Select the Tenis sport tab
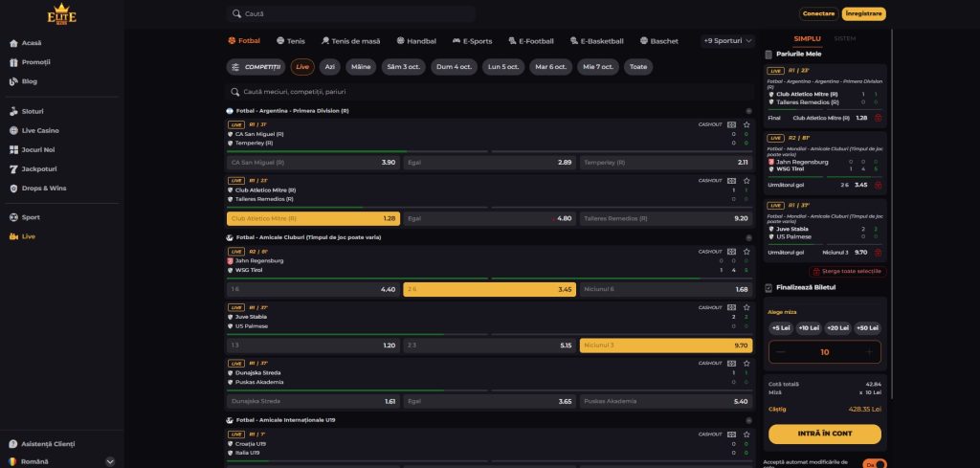The width and height of the screenshot is (980, 468). (291, 41)
